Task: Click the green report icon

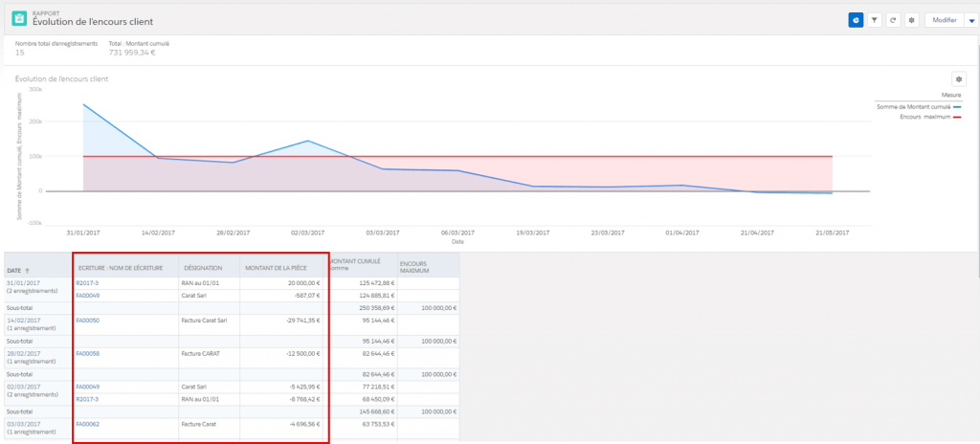Action: (x=18, y=18)
